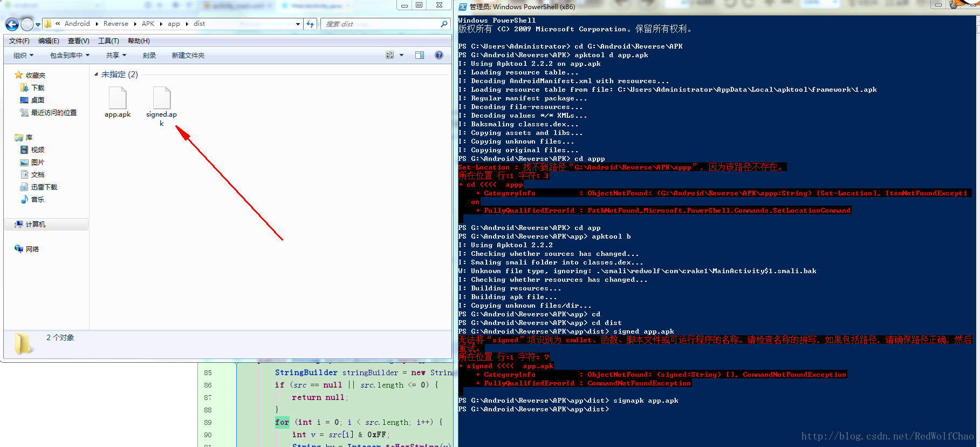Click line number 89 in the code editor

pos(208,422)
